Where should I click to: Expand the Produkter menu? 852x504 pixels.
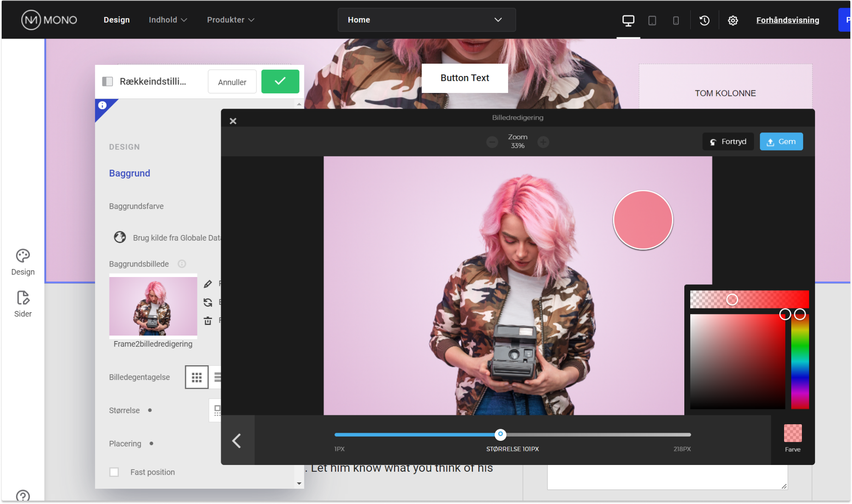coord(231,20)
